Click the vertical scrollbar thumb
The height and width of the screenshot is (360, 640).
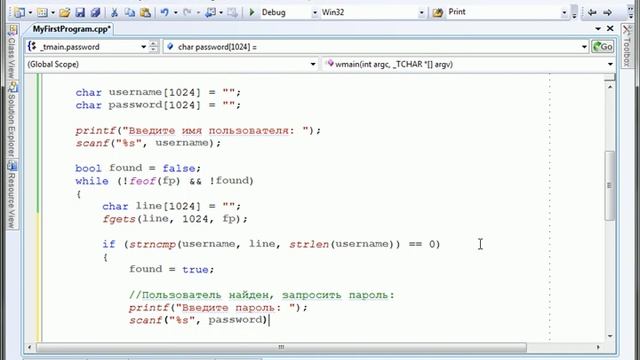(610, 186)
